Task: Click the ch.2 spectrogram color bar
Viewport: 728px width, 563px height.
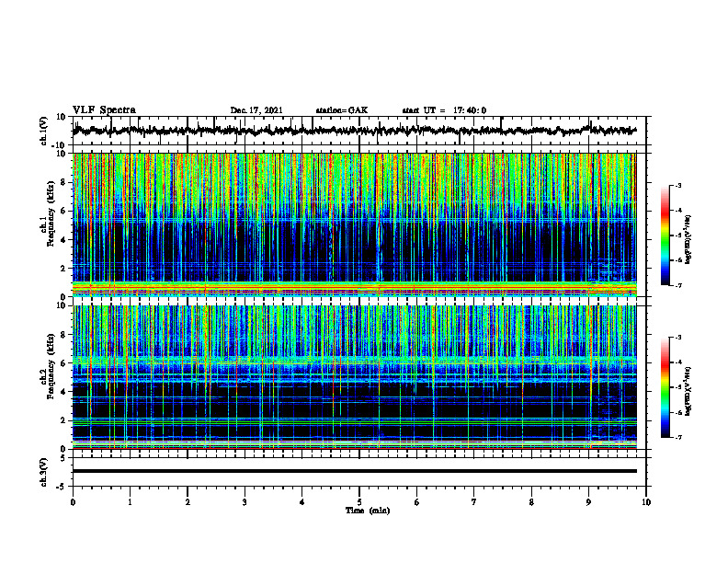Action: [665, 387]
